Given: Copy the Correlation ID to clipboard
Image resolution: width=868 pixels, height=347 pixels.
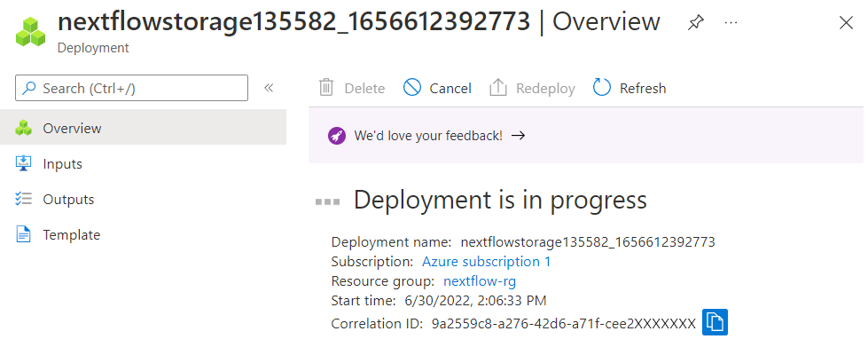Looking at the screenshot, I should (715, 322).
